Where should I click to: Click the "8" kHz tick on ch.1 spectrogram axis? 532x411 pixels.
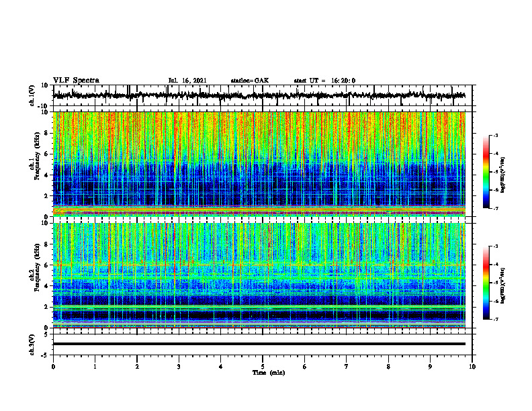point(46,133)
